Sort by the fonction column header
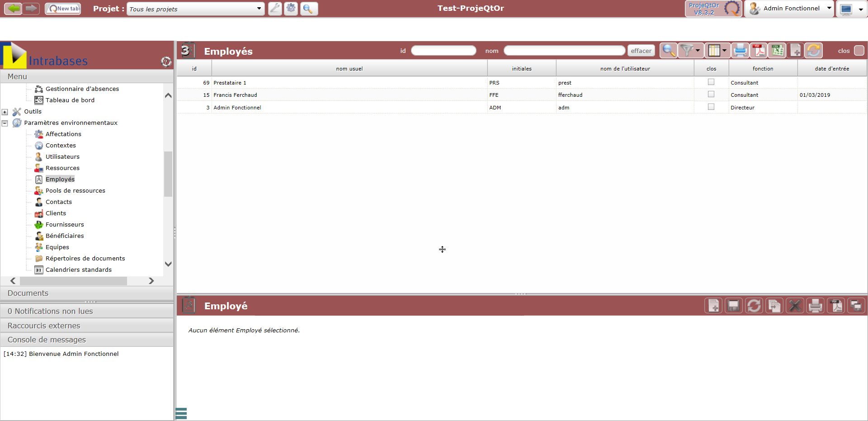868x421 pixels. point(763,69)
